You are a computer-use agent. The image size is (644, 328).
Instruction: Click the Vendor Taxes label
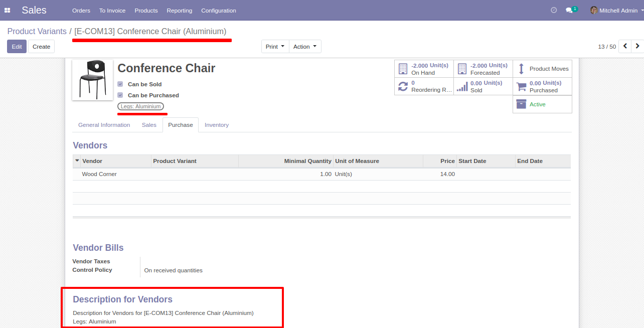click(91, 261)
